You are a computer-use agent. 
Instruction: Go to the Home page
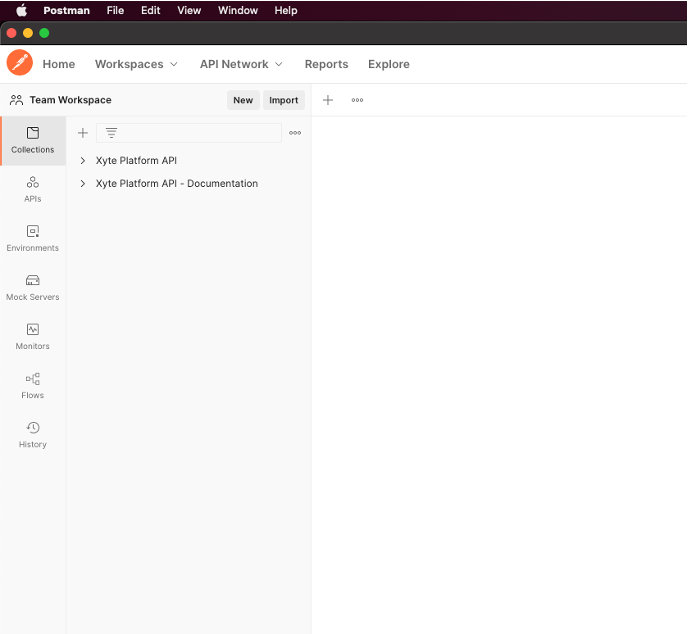[x=59, y=64]
